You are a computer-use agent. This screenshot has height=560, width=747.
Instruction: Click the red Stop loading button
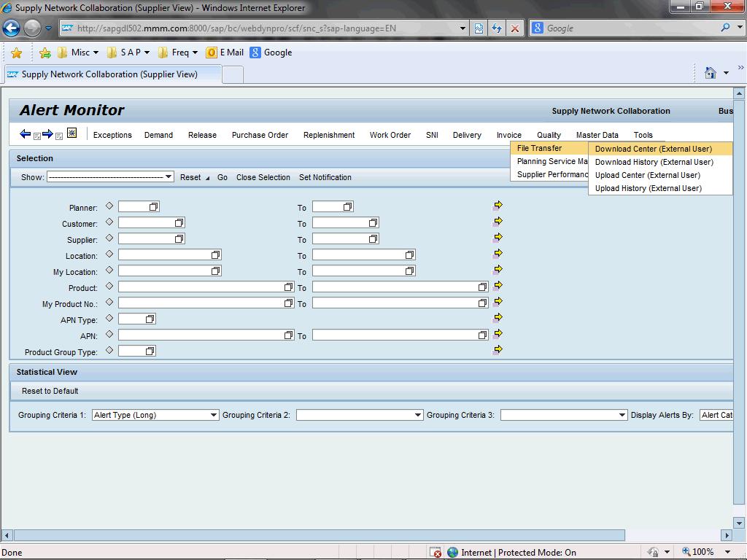[x=515, y=28]
